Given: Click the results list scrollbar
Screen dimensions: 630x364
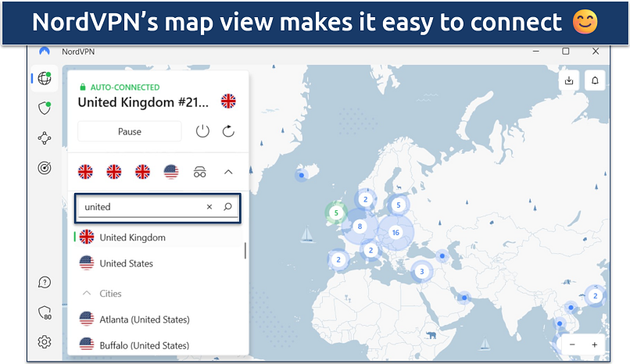Looking at the screenshot, I should 245,251.
